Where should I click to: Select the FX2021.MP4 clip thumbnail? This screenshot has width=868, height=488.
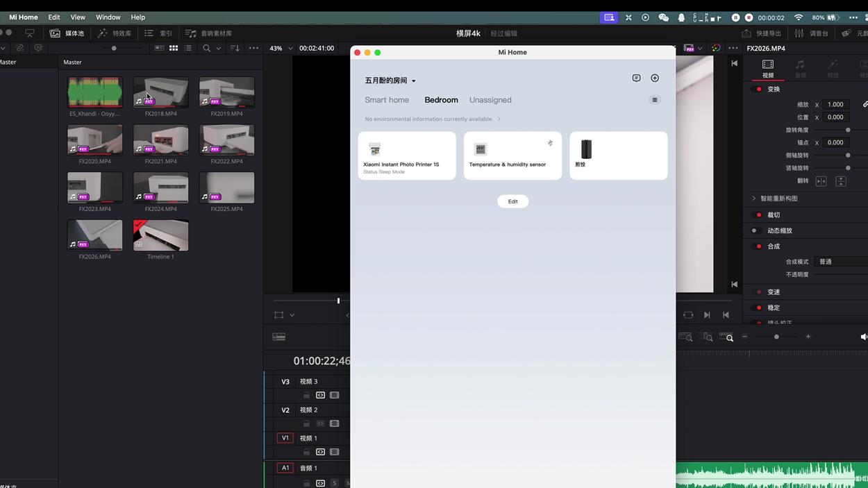pos(160,140)
